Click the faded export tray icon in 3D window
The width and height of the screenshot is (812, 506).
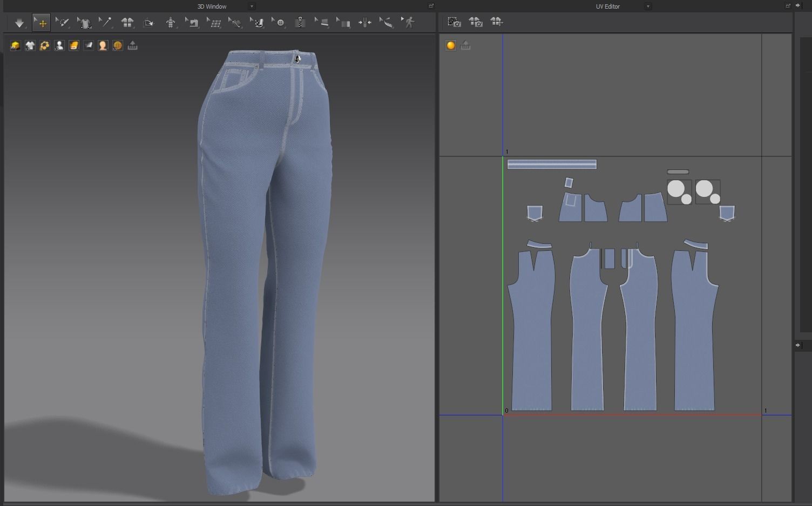click(x=133, y=46)
